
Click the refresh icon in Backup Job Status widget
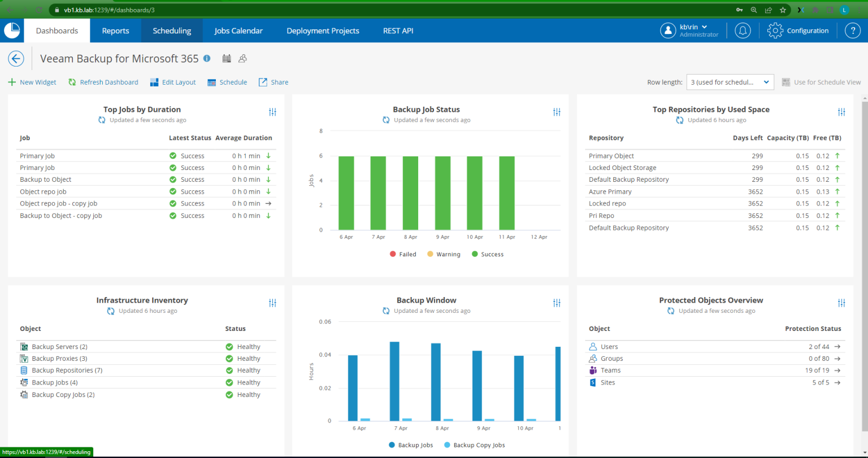click(x=385, y=120)
